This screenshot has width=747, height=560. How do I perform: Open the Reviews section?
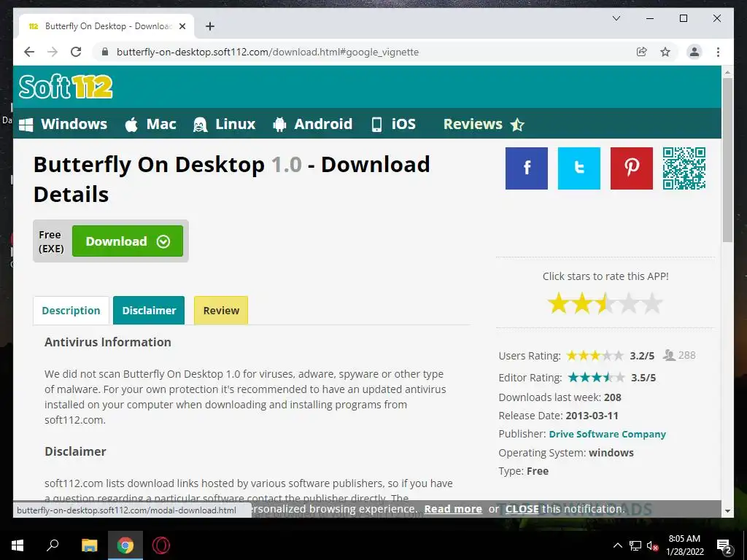484,124
